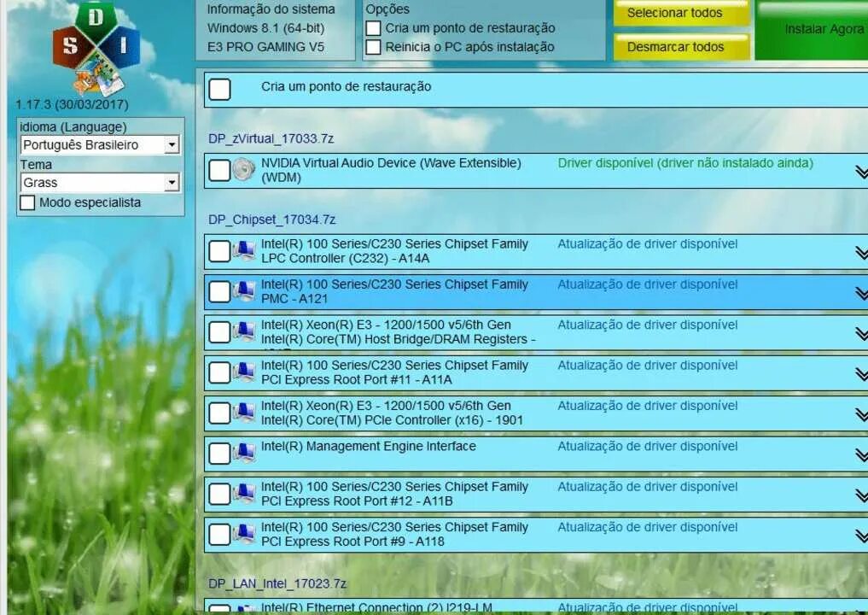Check LPC Controller (C232) - A14A driver
The height and width of the screenshot is (615, 868).
[x=219, y=251]
